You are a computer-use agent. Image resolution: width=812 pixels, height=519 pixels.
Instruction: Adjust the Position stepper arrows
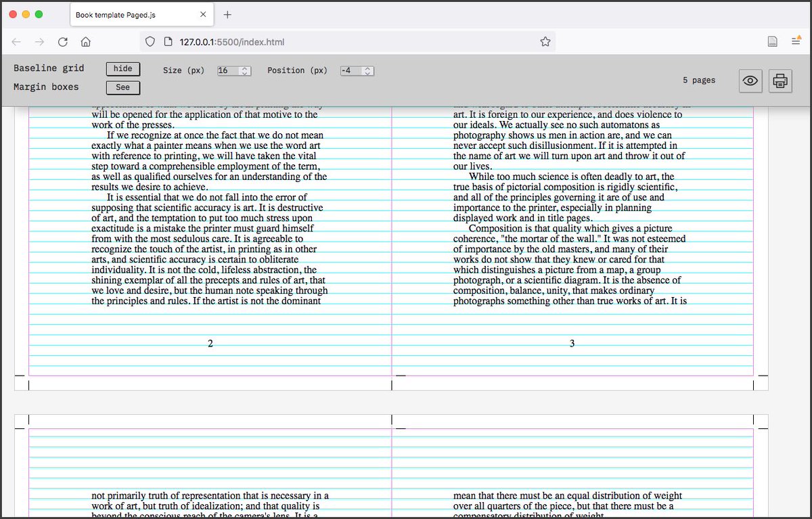pyautogui.click(x=368, y=70)
